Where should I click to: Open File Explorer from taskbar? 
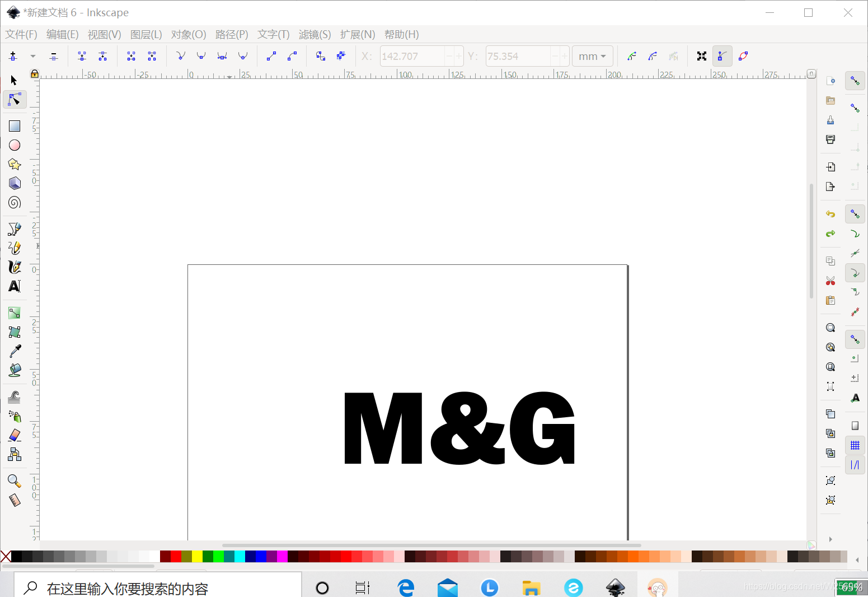[x=531, y=587]
